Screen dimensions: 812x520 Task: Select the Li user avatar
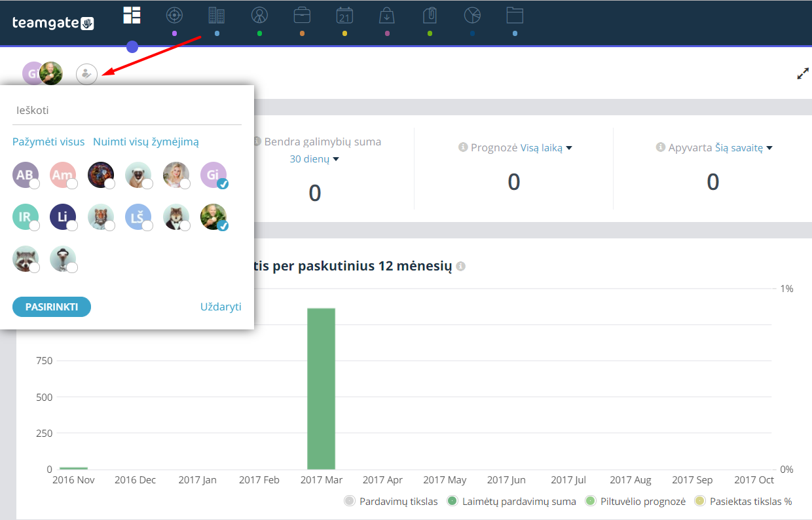[x=63, y=217]
